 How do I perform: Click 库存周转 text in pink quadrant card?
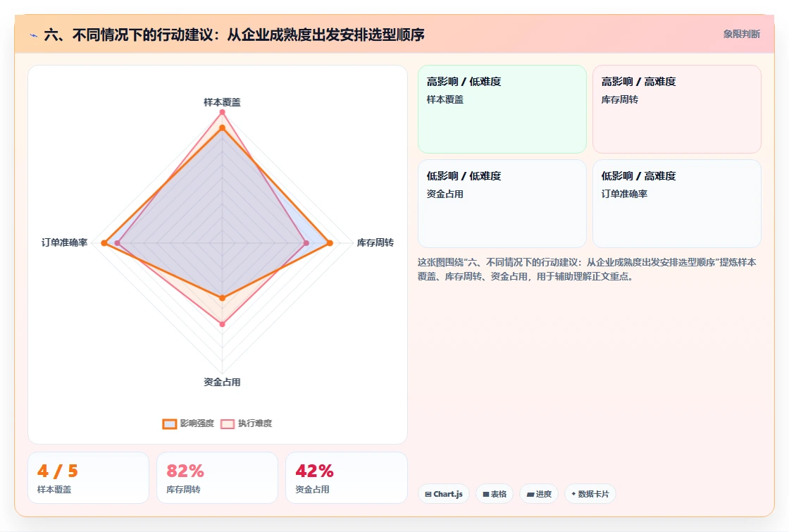pos(619,99)
